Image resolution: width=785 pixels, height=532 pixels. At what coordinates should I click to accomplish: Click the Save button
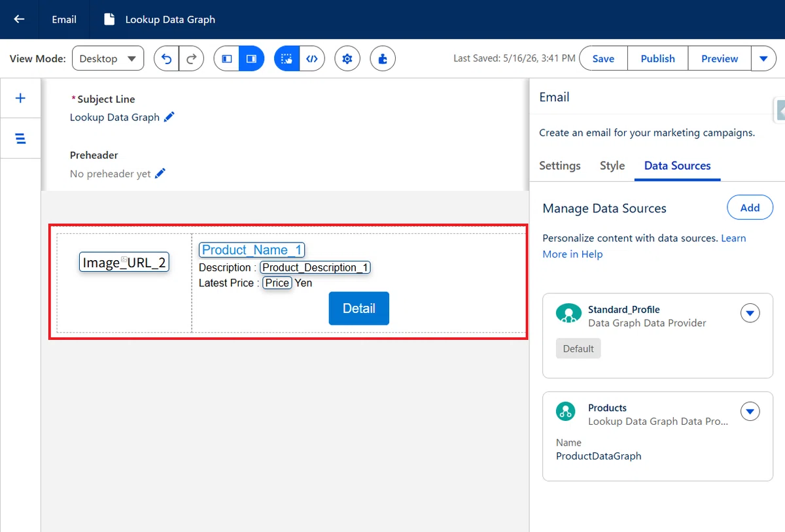603,58
